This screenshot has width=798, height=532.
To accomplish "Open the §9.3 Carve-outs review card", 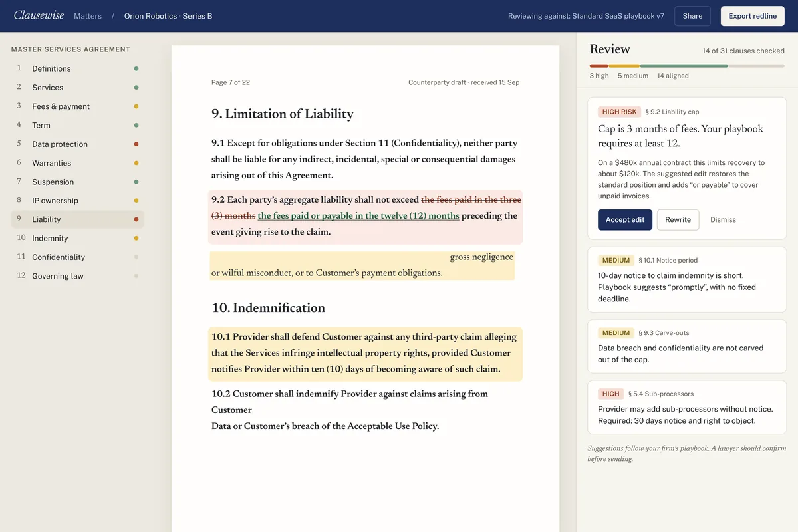I will [687, 346].
